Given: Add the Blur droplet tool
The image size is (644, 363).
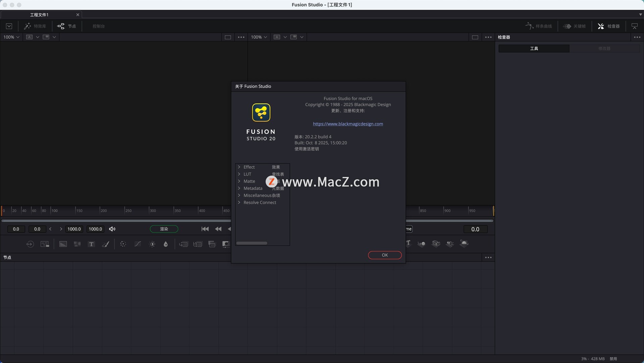Looking at the screenshot, I should pos(166,244).
